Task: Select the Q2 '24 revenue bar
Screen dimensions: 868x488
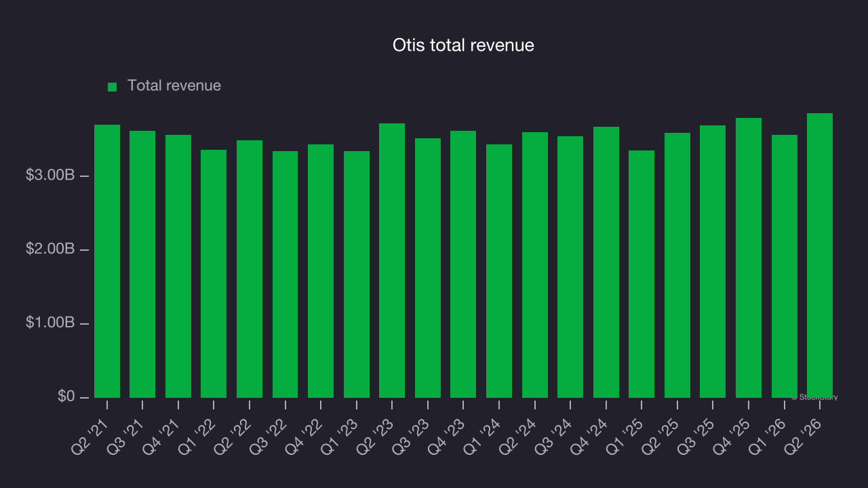Action: (535, 265)
